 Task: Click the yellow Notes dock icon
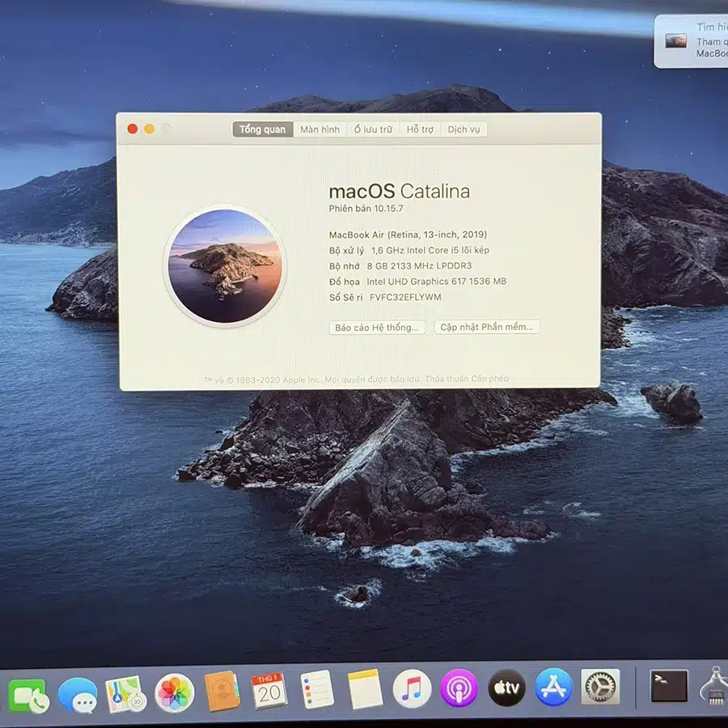coord(365,689)
